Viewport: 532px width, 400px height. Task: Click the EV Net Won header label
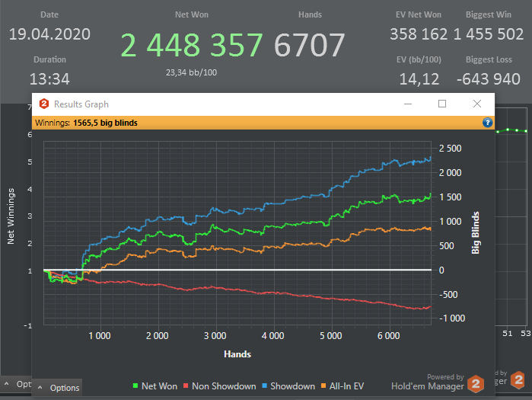pos(419,14)
